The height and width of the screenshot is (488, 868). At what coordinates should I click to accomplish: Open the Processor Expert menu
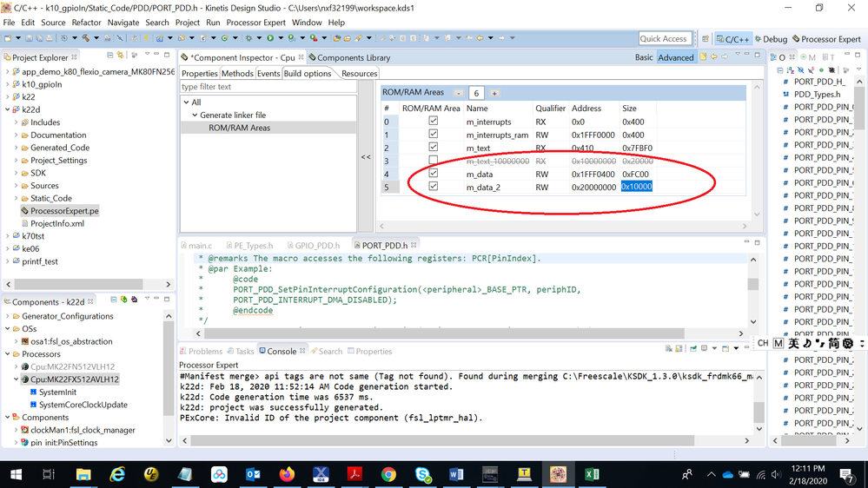pyautogui.click(x=255, y=23)
